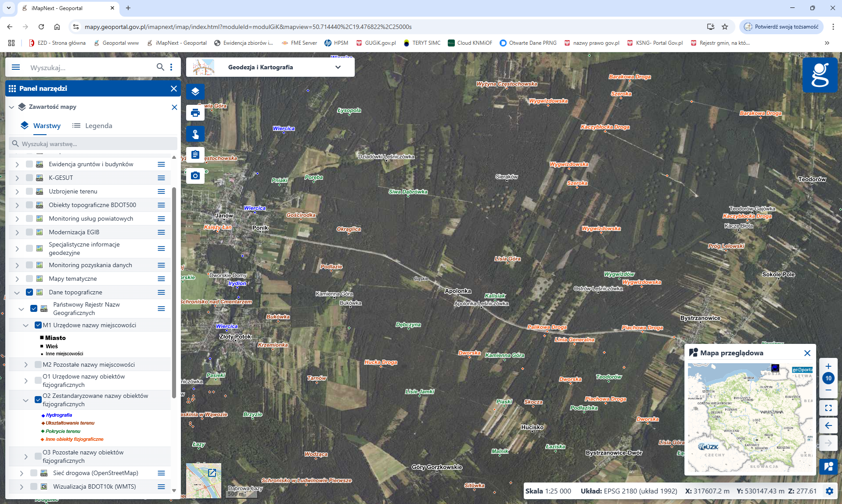Toggle fullscreen map extent icon
The image size is (842, 504).
tap(828, 408)
